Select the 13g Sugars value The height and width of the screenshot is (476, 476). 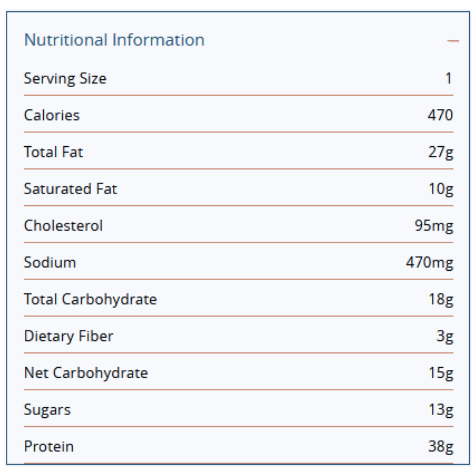[x=440, y=410]
